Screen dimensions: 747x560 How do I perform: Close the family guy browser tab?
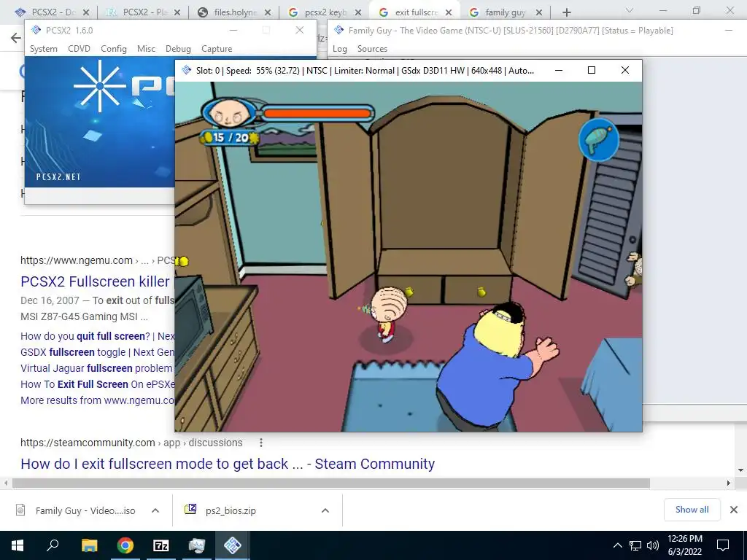tap(539, 12)
